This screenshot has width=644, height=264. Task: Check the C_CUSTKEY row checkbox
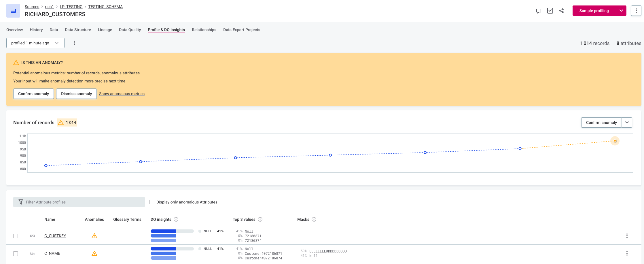[x=16, y=236]
